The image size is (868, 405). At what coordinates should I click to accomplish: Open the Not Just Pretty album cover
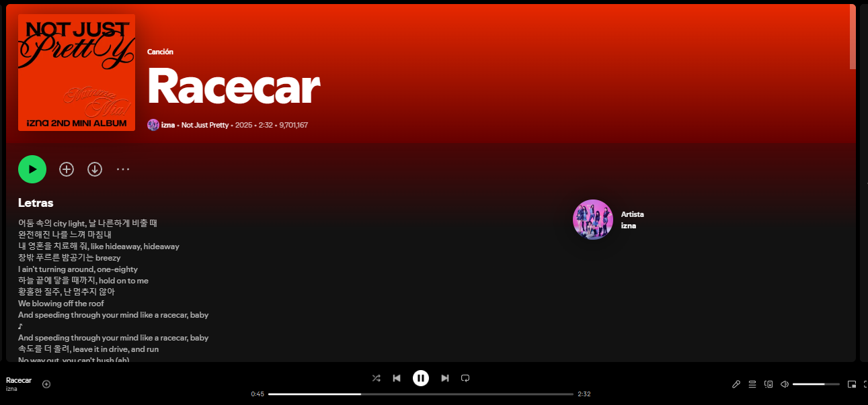tap(77, 73)
